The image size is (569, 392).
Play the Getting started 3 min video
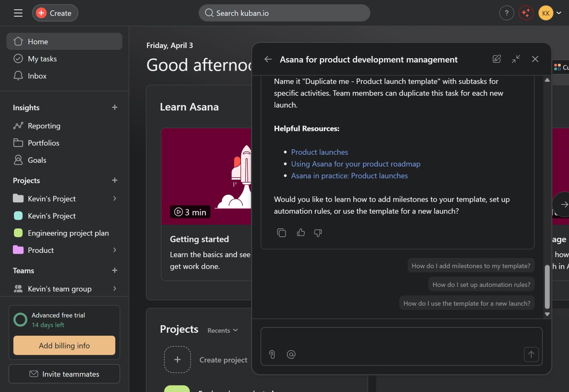point(190,212)
